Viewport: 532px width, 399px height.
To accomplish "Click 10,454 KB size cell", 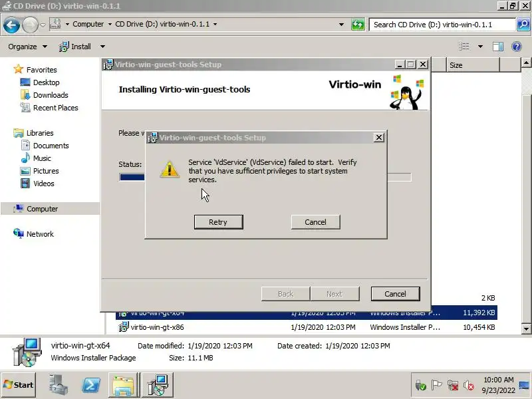I will pyautogui.click(x=479, y=327).
